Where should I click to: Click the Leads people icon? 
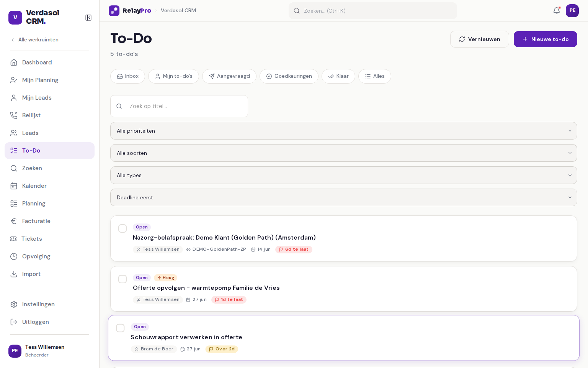(14, 133)
